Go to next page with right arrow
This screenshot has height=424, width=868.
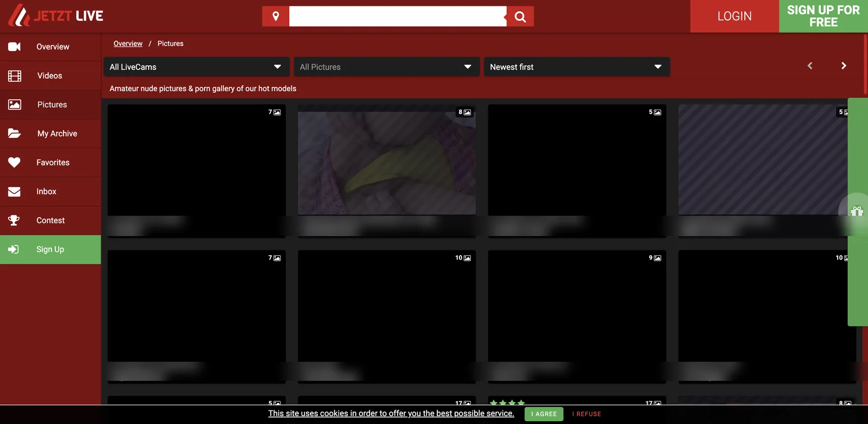pyautogui.click(x=844, y=66)
